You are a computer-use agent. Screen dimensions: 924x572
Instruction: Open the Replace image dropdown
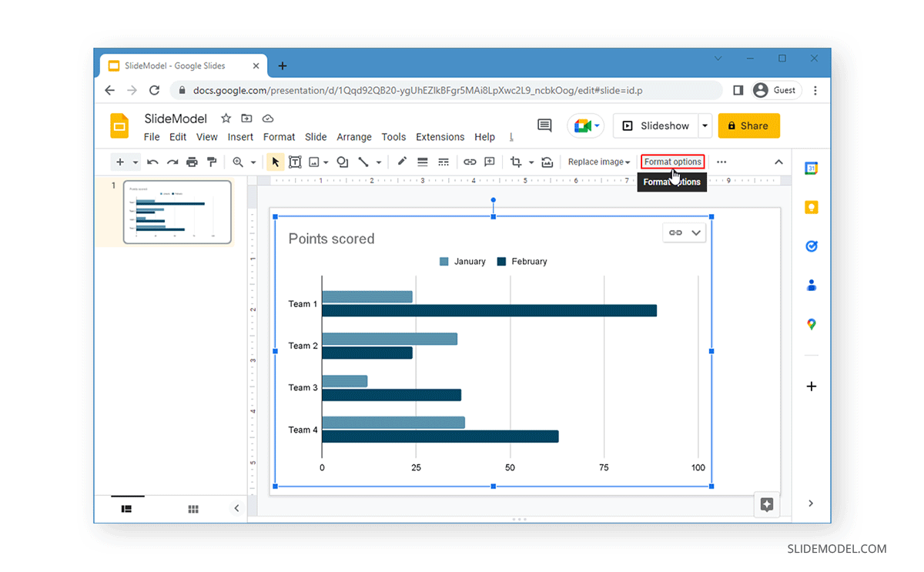point(599,162)
